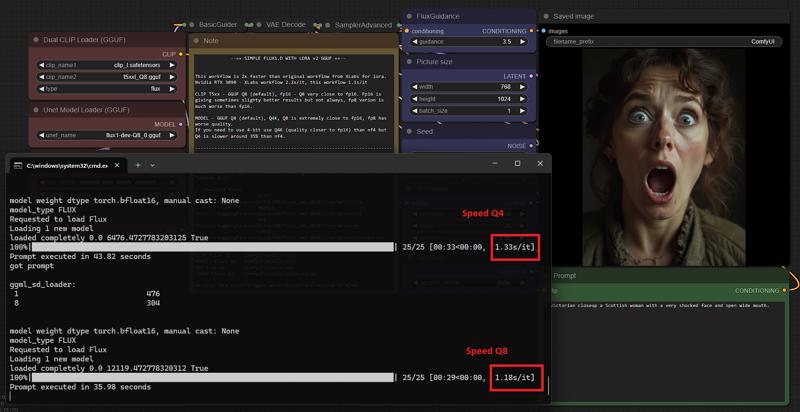Click the CLIP output socket
The image size is (800, 412).
[181, 54]
